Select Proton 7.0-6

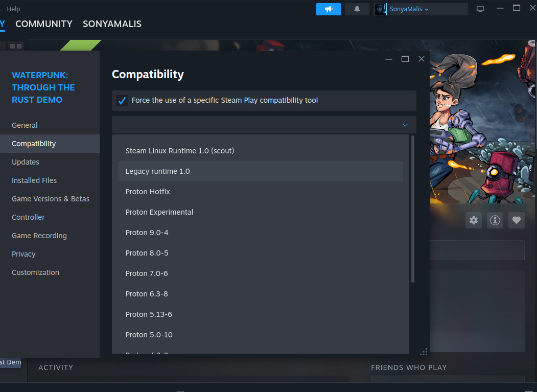260,273
